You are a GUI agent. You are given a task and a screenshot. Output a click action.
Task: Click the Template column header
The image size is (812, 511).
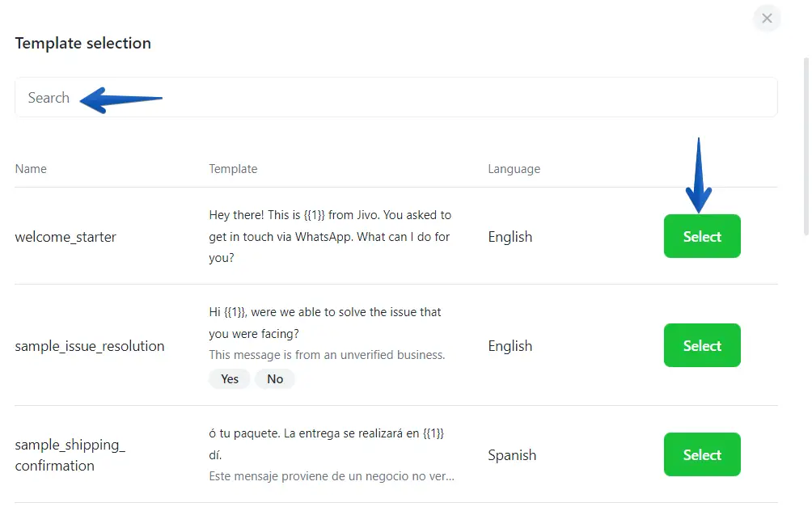(233, 169)
